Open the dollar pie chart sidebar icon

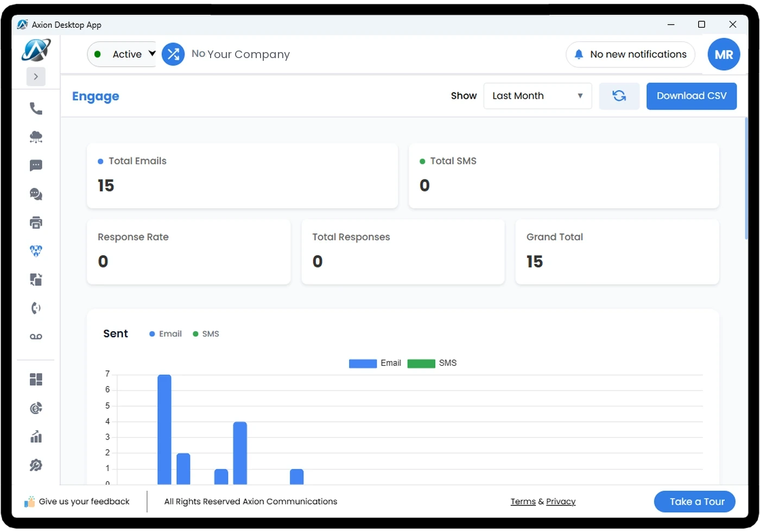36,408
